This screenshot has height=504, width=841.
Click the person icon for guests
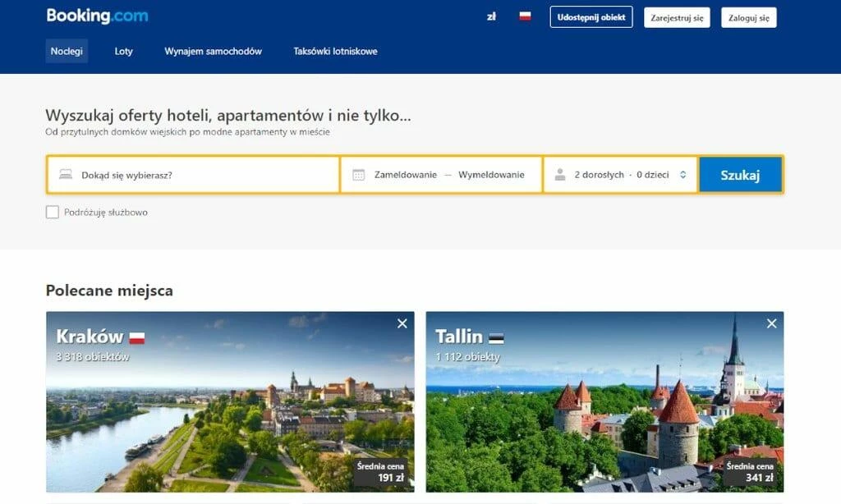(560, 174)
